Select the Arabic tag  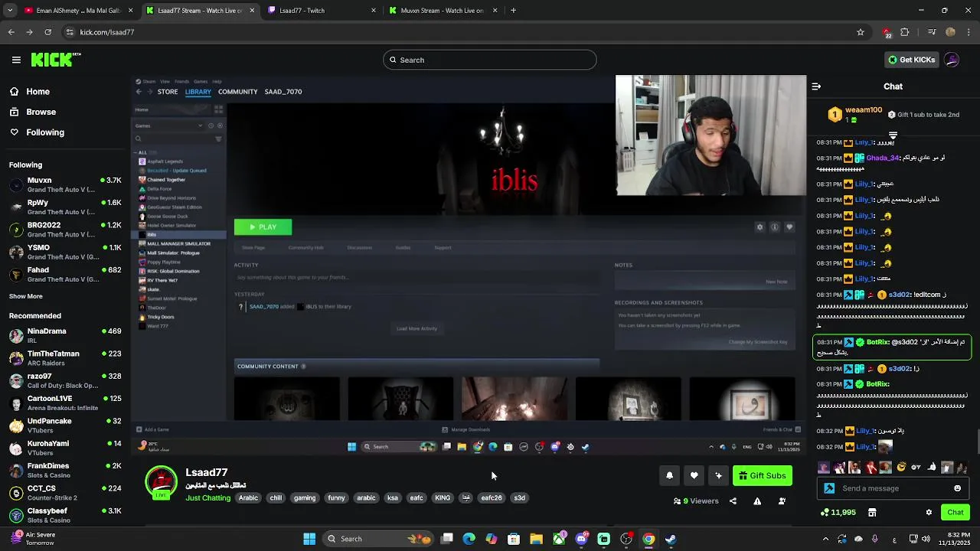click(249, 498)
